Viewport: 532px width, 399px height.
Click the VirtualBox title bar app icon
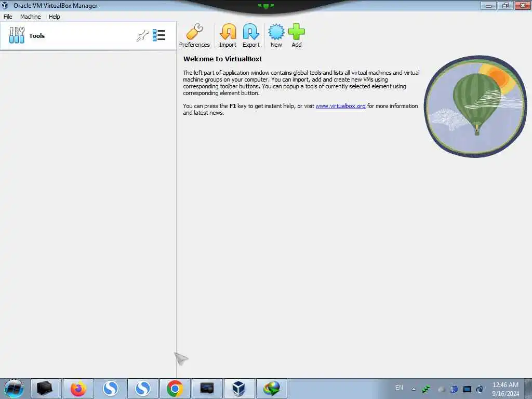point(5,5)
